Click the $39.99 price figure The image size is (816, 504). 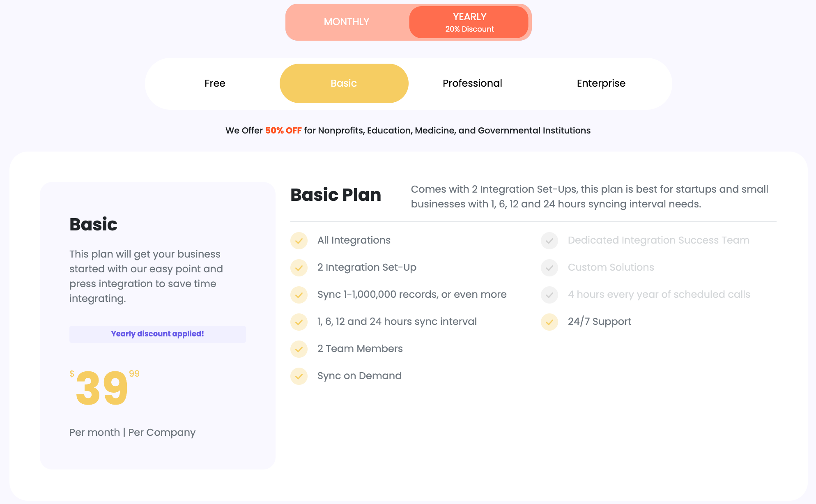click(105, 387)
